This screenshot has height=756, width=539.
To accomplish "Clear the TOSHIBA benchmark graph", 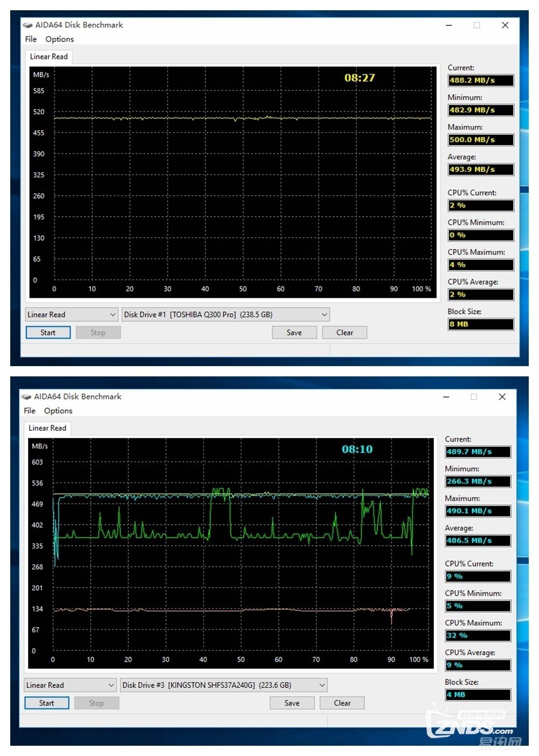I will [x=344, y=333].
